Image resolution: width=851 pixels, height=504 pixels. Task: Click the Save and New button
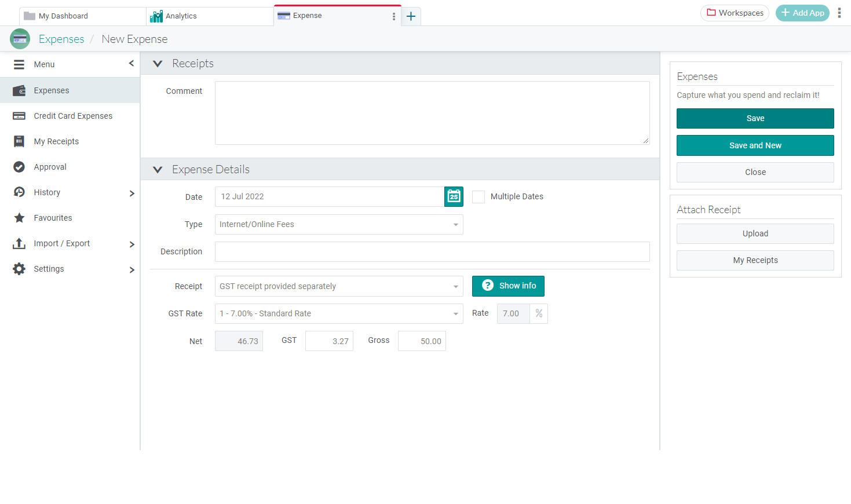[755, 145]
